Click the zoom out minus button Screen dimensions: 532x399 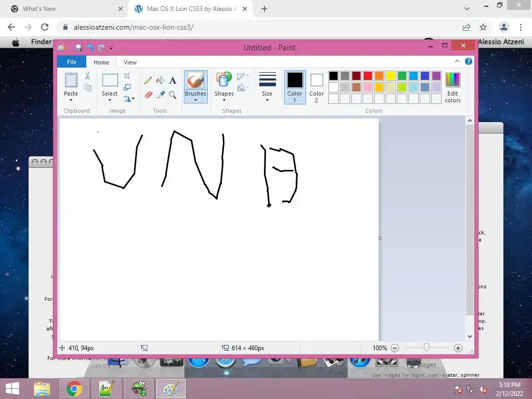pos(395,348)
